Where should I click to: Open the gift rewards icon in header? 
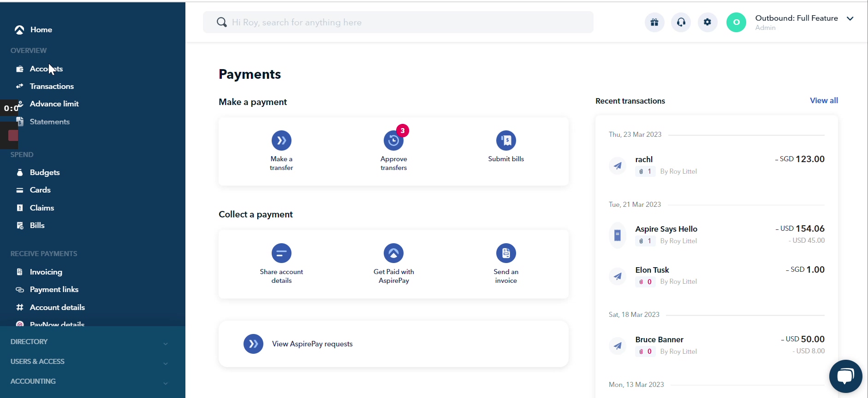(654, 22)
